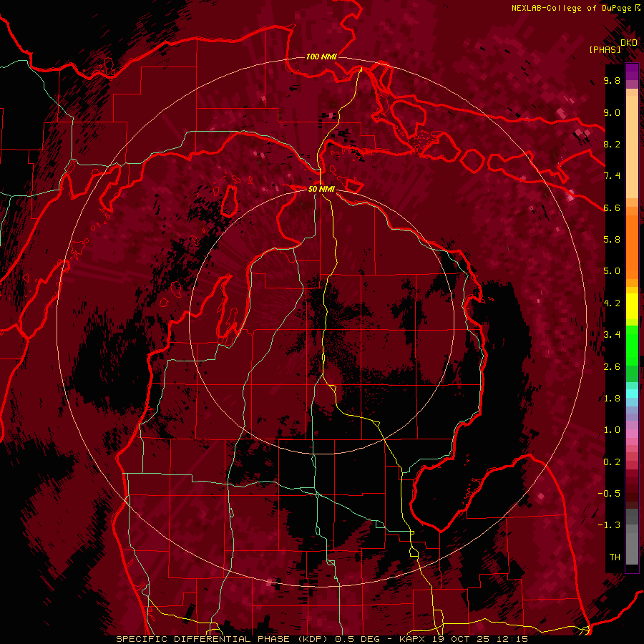Viewport: 644px width, 644px height.
Task: Click the Specific Differential Phase title caption
Action: 321,639
